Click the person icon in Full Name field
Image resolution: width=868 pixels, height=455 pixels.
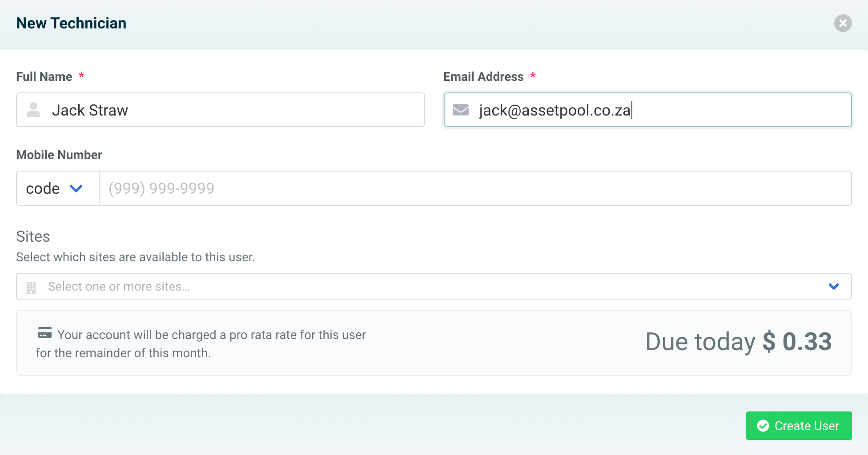(33, 110)
